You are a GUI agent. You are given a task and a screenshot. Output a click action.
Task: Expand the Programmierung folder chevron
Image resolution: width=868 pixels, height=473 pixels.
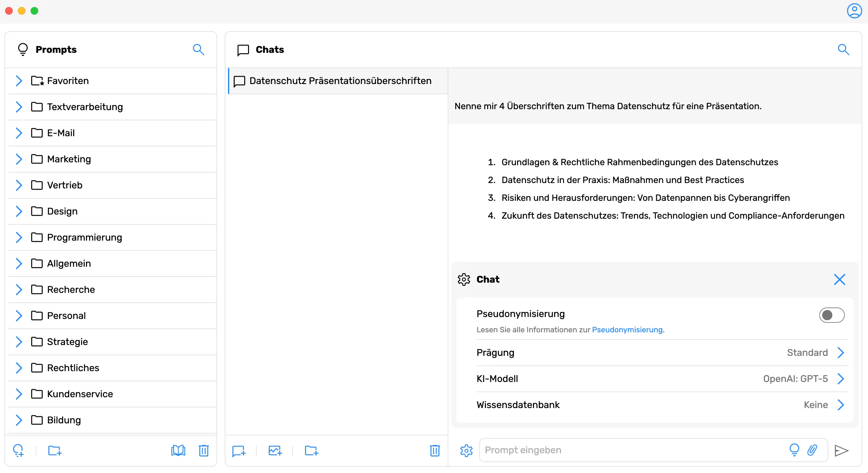(x=19, y=237)
